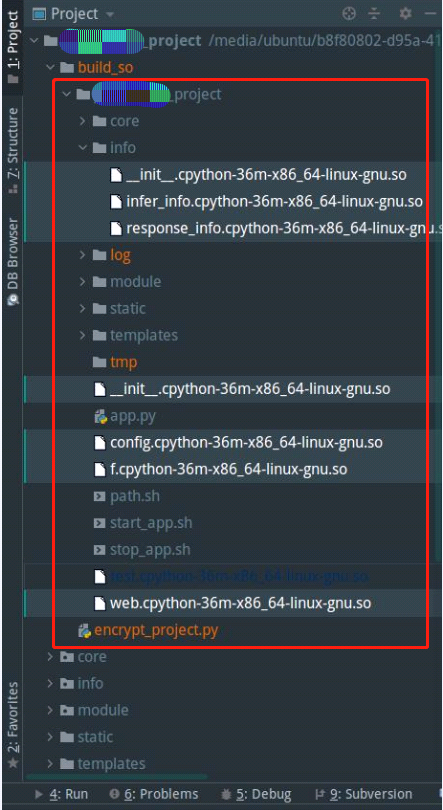Click the folder icon of build_so
The width and height of the screenshot is (443, 810).
68,67
